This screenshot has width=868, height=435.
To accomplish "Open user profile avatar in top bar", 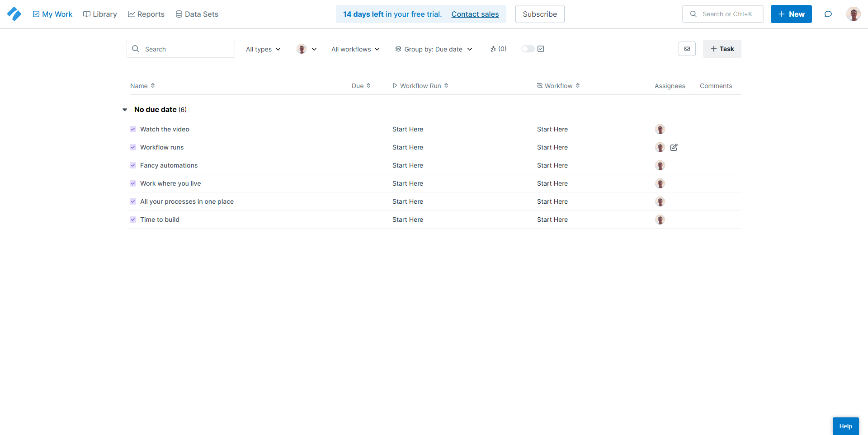I will (x=853, y=14).
